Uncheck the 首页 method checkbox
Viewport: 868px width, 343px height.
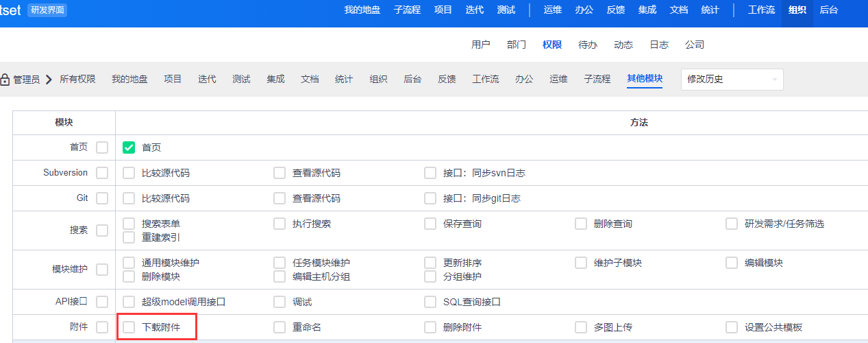tap(129, 147)
